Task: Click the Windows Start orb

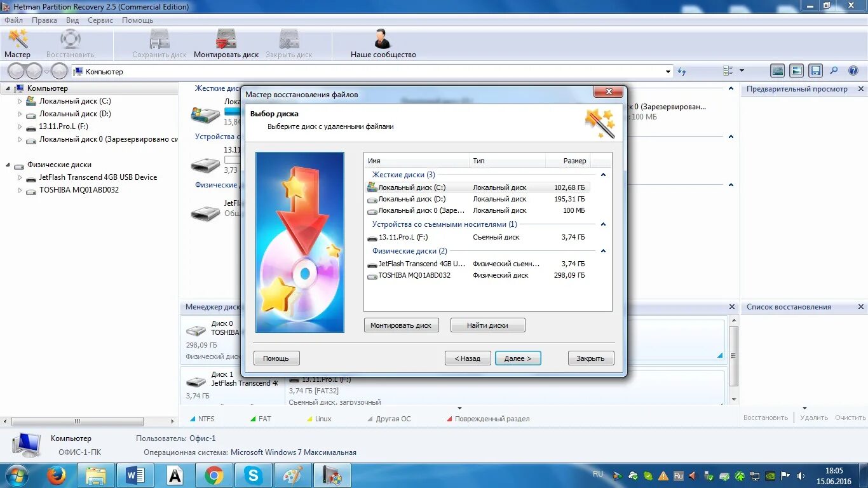Action: coord(17,475)
